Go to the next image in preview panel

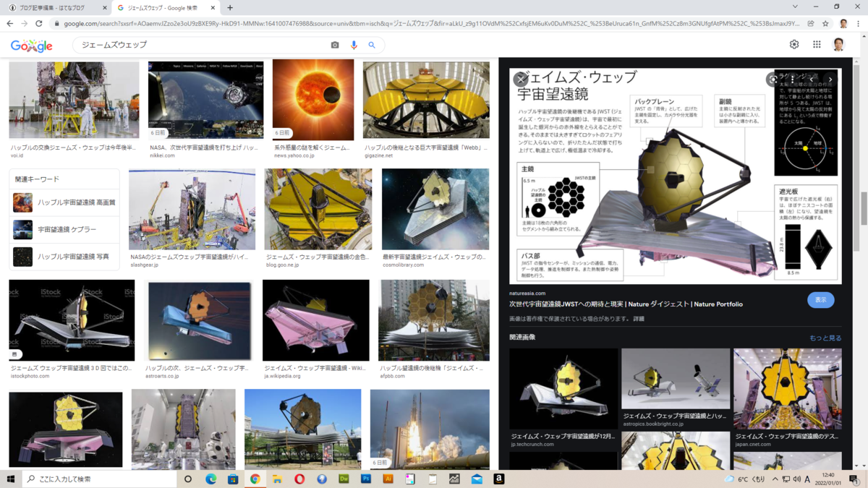pyautogui.click(x=830, y=80)
